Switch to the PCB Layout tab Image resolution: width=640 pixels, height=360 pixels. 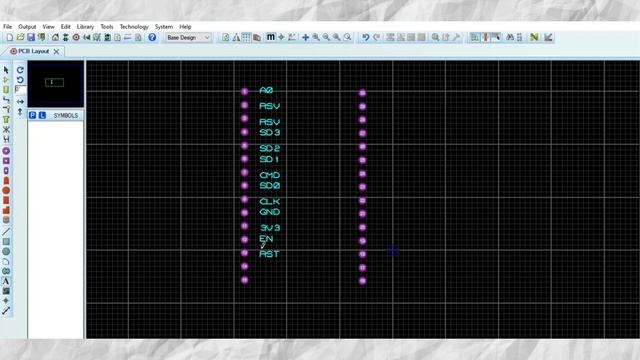click(33, 51)
